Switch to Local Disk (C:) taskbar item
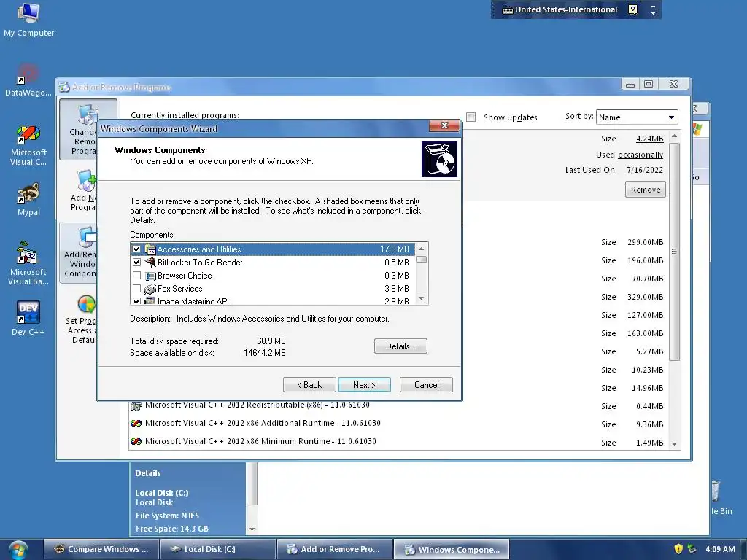Image resolution: width=747 pixels, height=560 pixels. 218,549
